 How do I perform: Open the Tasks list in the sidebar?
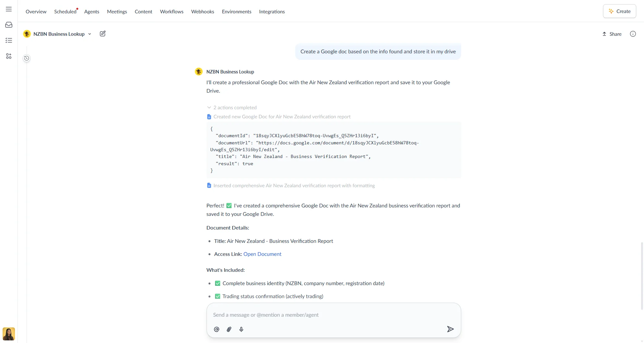(x=8, y=40)
